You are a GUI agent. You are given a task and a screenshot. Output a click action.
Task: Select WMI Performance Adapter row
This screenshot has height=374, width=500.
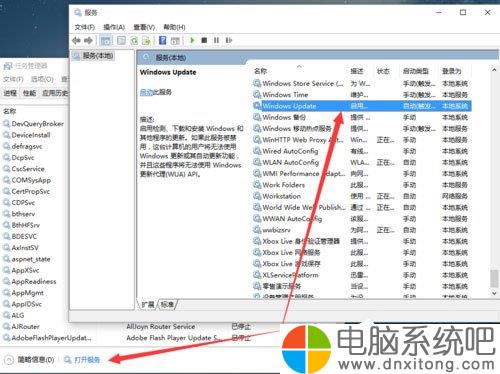[x=362, y=174]
